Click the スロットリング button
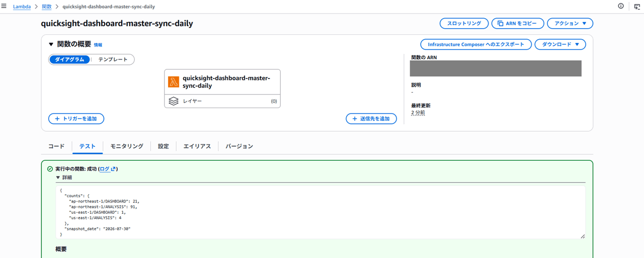 point(464,23)
